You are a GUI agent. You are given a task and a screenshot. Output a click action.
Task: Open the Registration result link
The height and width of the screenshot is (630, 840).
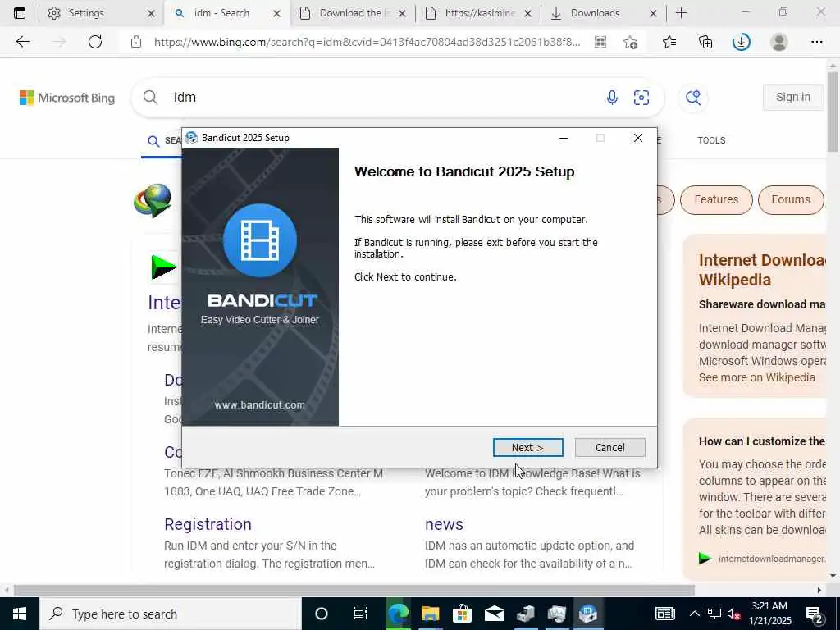208,524
